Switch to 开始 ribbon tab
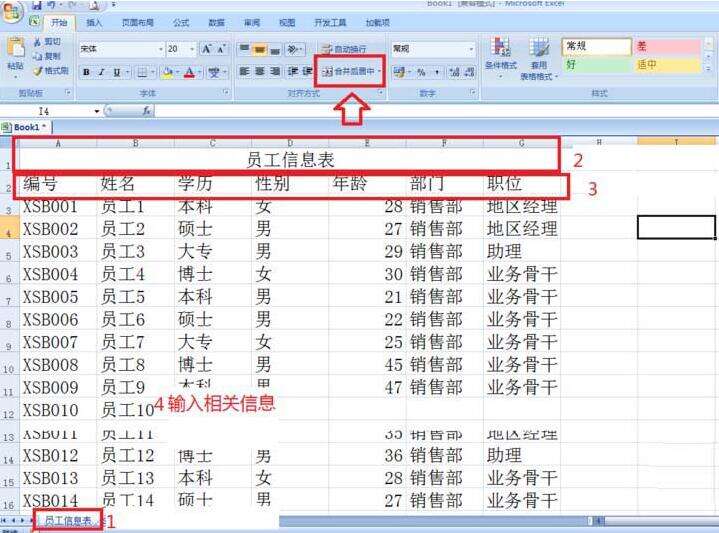 click(60, 22)
